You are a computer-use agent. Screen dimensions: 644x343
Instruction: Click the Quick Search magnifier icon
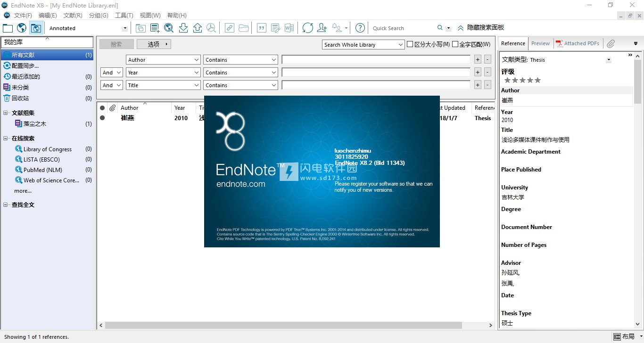point(440,28)
